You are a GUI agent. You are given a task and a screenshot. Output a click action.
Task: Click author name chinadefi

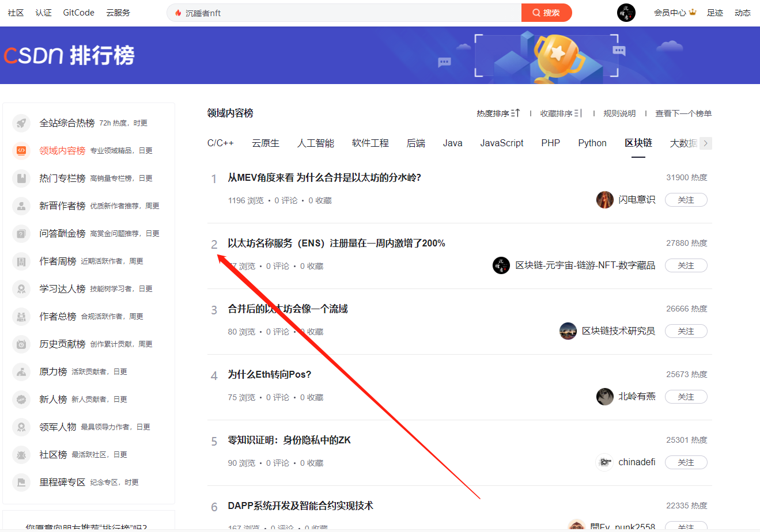click(637, 462)
